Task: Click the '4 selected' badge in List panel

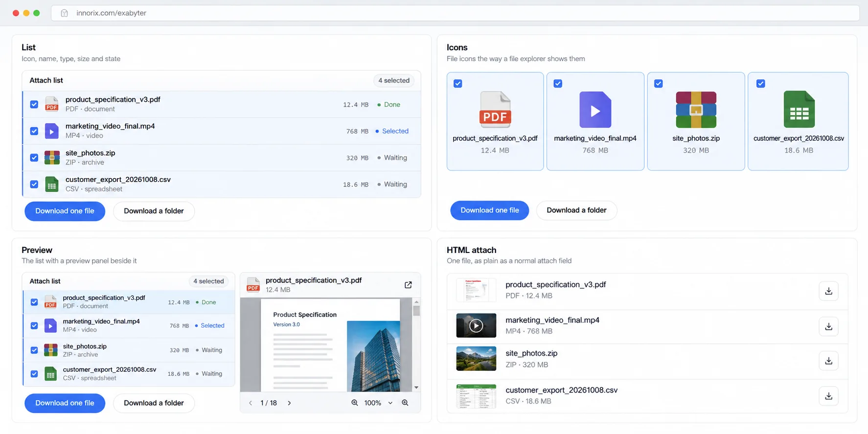Action: [x=394, y=81]
